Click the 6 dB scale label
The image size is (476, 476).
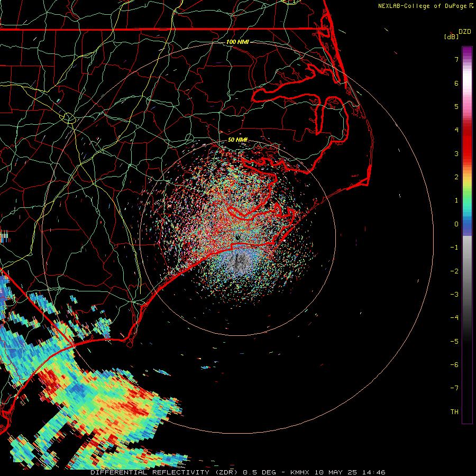[456, 83]
